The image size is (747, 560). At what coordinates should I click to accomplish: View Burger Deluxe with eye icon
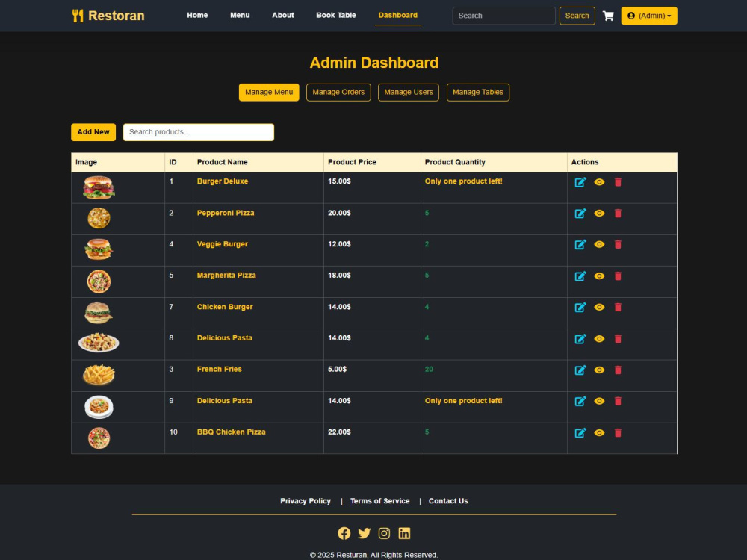(x=599, y=182)
